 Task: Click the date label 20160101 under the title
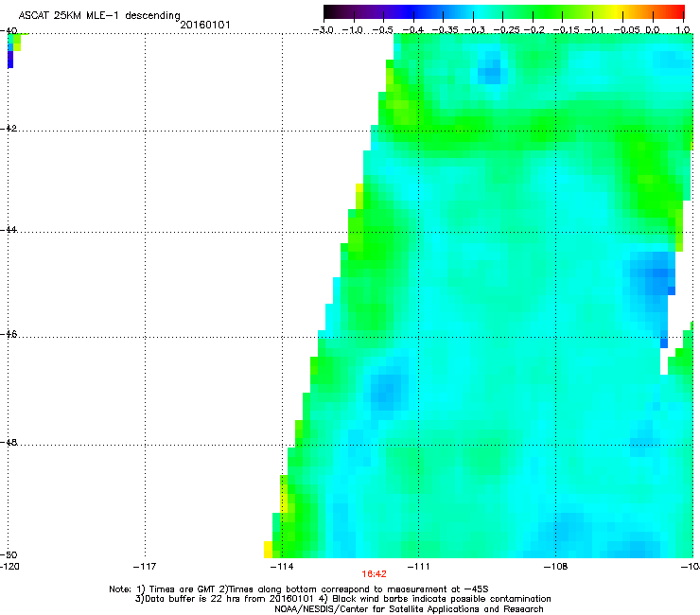tap(205, 25)
